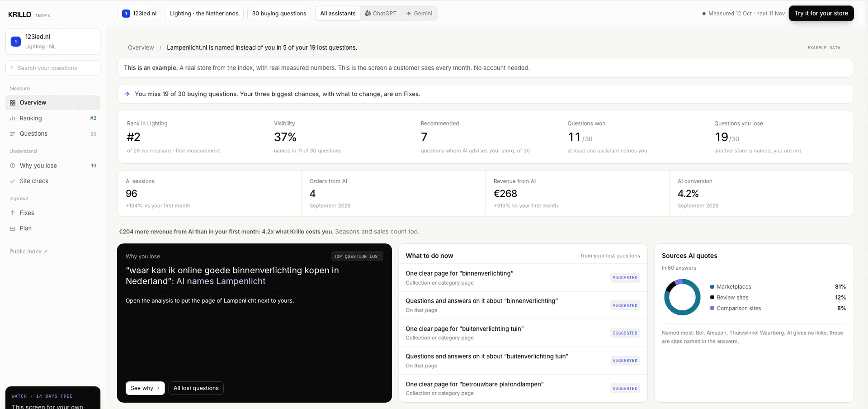
Task: Click the search magnifier icon in sidebar
Action: click(x=12, y=68)
